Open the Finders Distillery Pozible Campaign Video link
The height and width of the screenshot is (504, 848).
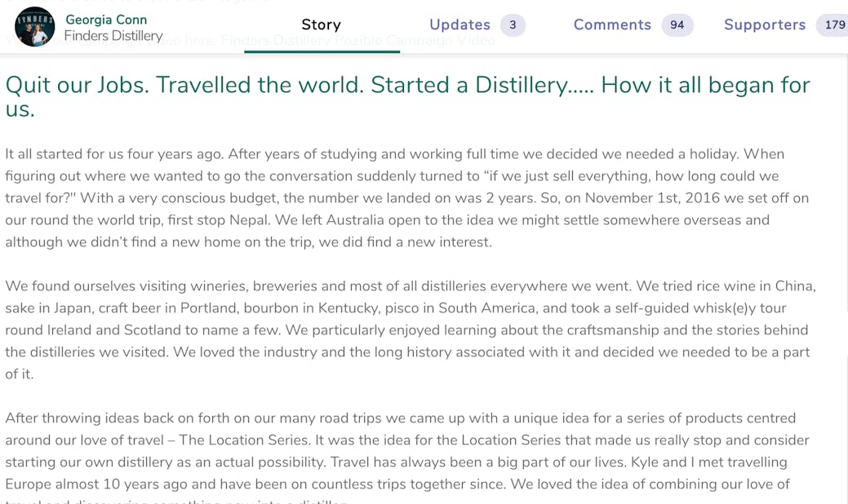click(357, 41)
